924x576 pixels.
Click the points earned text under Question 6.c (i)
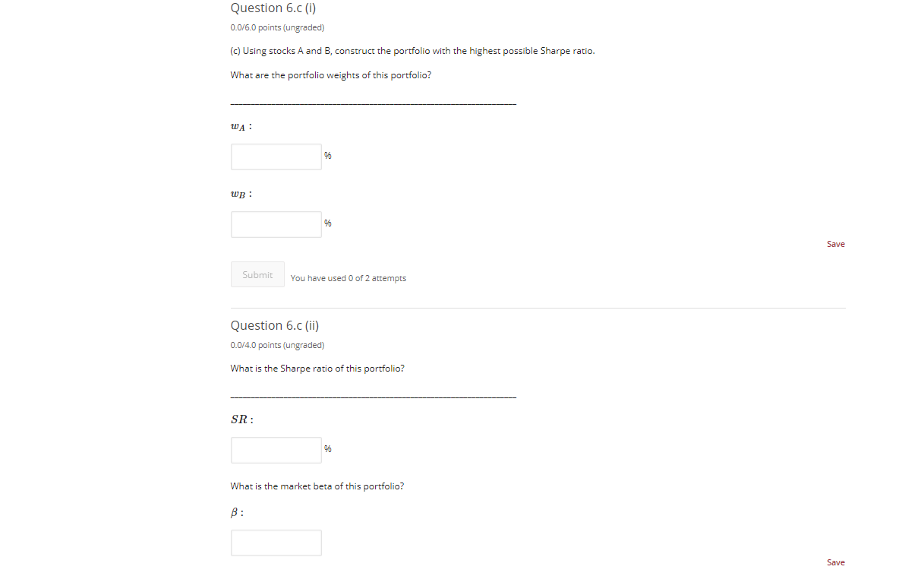[x=277, y=27]
